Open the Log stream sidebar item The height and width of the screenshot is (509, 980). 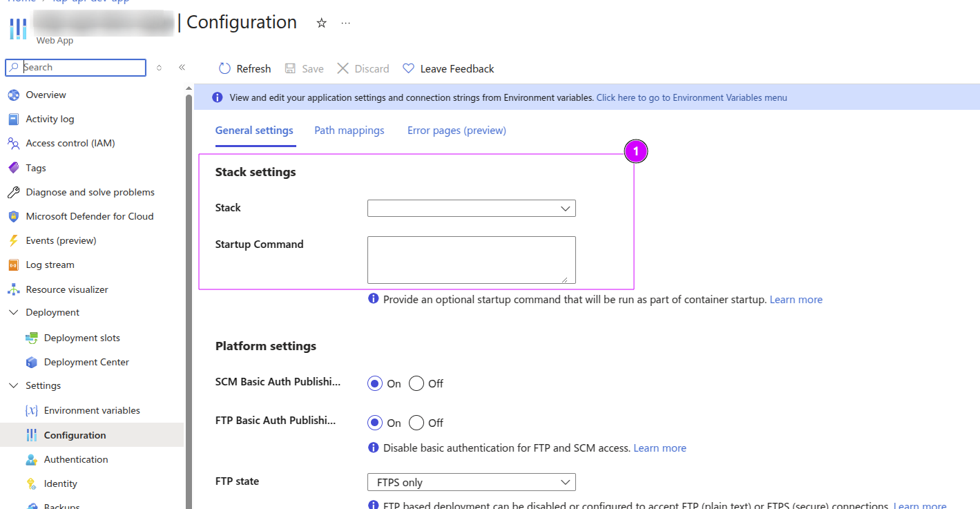tap(50, 265)
